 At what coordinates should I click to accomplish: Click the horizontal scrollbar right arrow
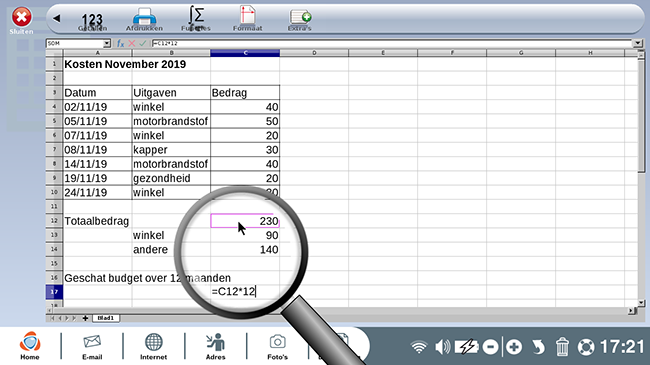[631, 311]
